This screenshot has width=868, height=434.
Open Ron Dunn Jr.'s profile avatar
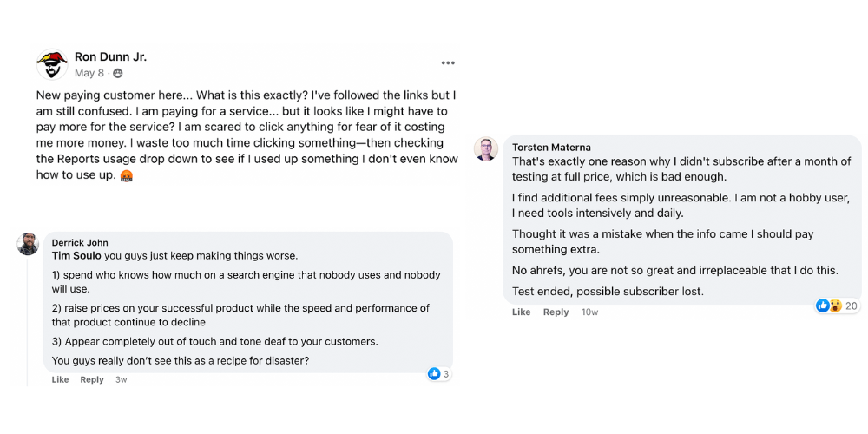52,64
